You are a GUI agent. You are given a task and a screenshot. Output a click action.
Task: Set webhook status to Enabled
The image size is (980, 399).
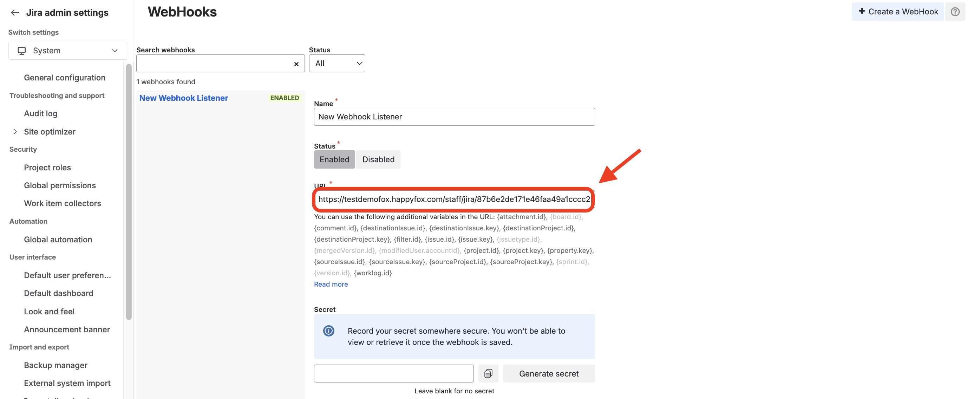[x=334, y=159]
